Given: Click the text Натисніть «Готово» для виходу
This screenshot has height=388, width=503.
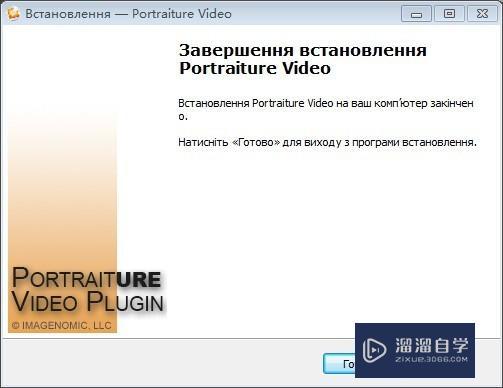Looking at the screenshot, I should click(259, 142).
